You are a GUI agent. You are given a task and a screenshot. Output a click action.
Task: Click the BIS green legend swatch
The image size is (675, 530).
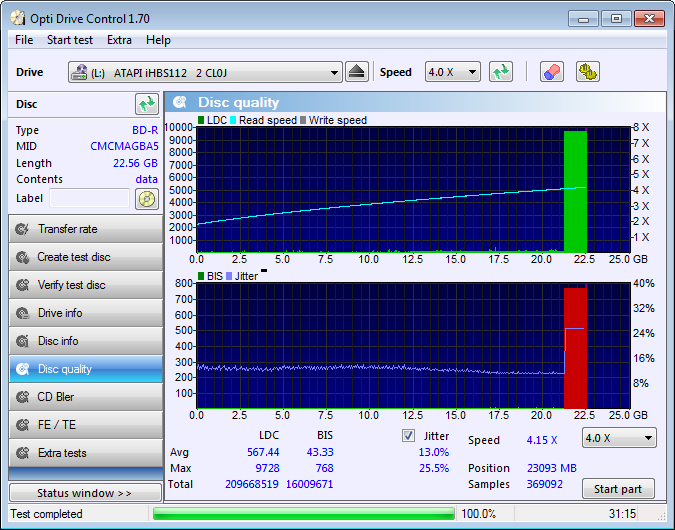(x=201, y=276)
